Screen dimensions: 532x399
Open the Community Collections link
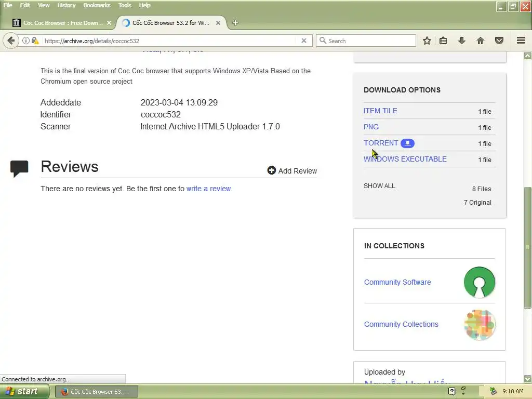401,324
